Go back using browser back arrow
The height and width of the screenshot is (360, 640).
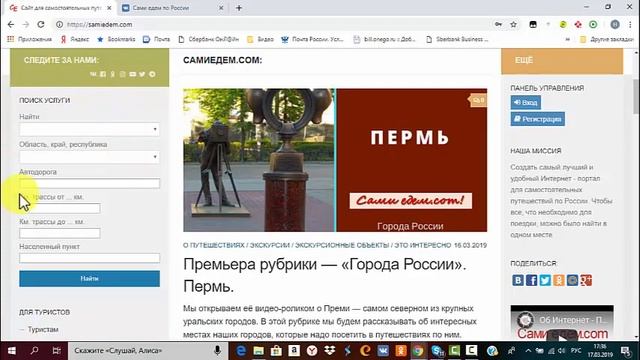(11, 24)
